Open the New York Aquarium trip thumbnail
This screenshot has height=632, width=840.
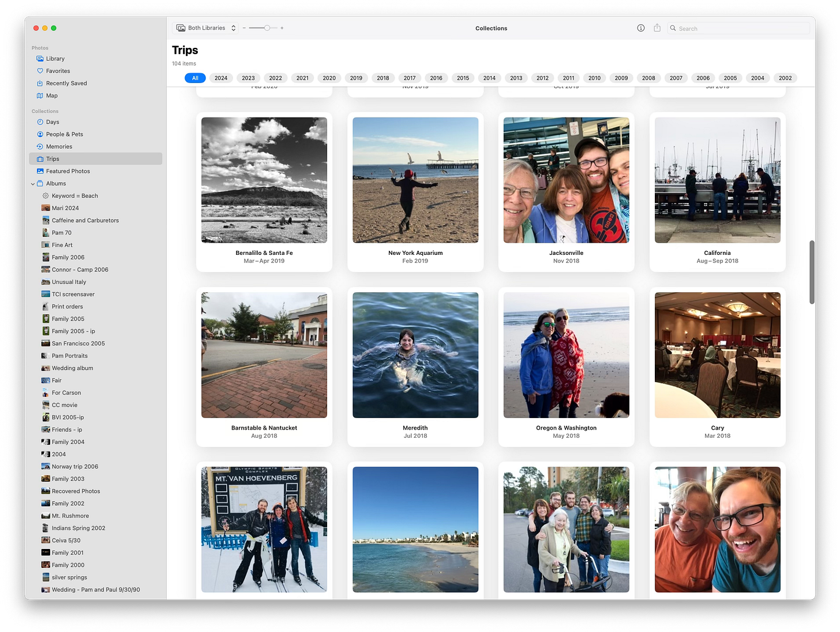pos(415,180)
